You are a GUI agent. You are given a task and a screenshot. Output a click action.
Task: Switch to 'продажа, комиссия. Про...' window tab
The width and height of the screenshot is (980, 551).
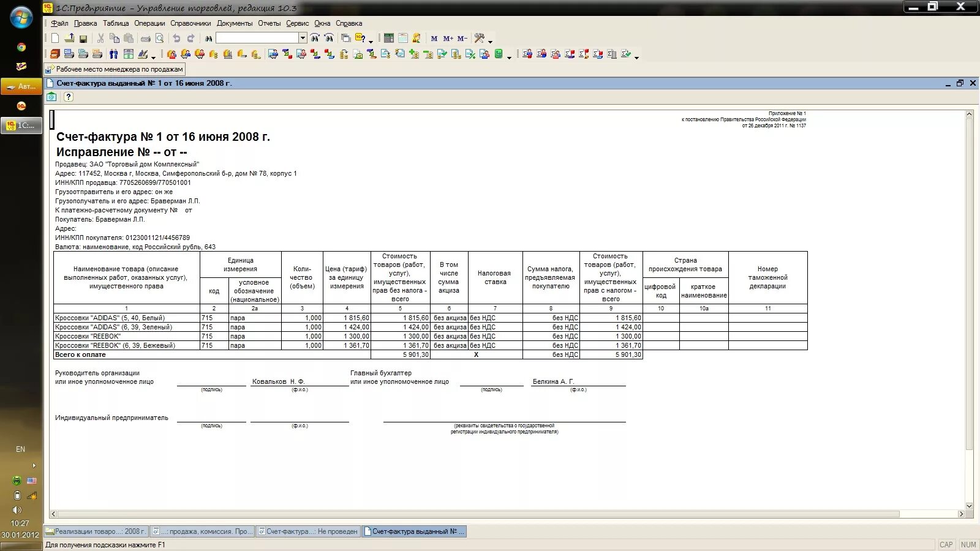point(202,531)
